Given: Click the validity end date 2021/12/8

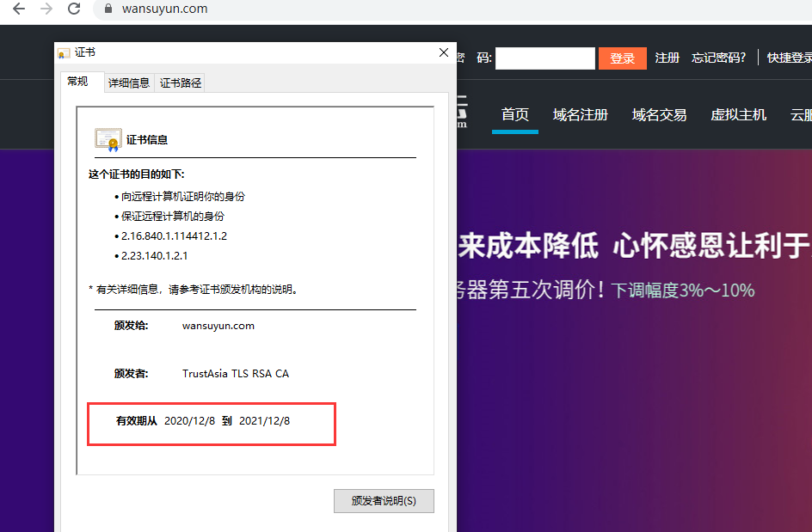Looking at the screenshot, I should [265, 421].
